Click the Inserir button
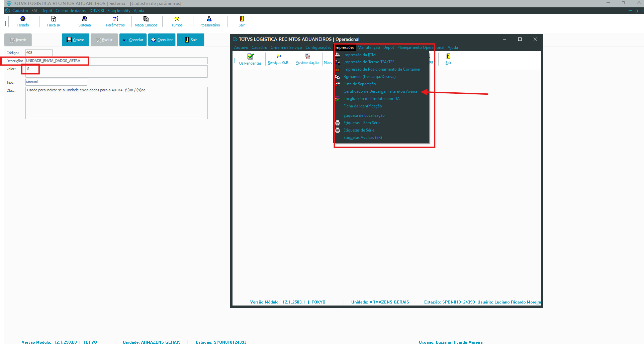Screen dimensions: 644x344 (18, 40)
